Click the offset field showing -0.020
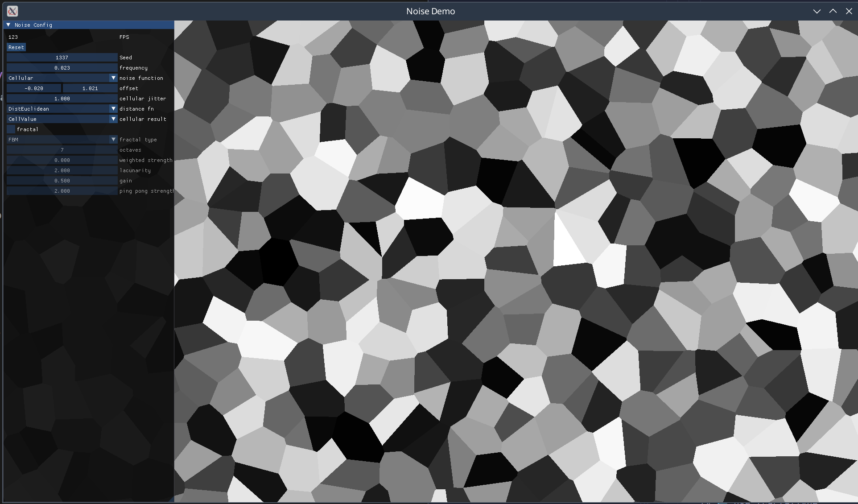This screenshot has width=858, height=504. (x=34, y=88)
